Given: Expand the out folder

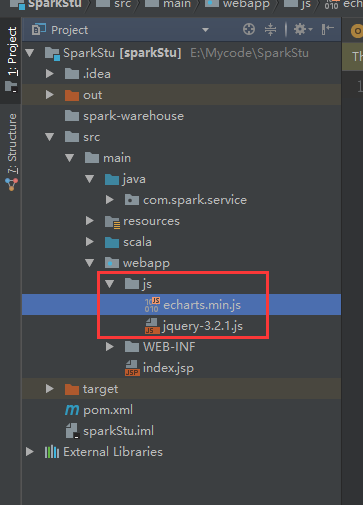Looking at the screenshot, I should (x=50, y=95).
